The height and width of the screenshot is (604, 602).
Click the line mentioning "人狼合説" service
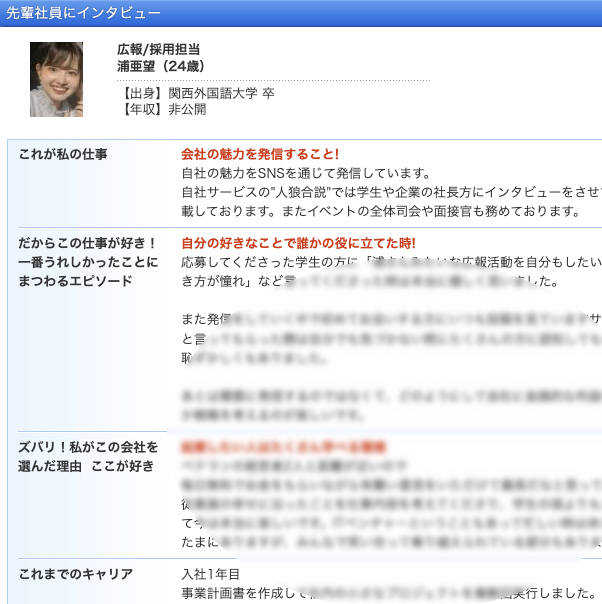coord(391,192)
